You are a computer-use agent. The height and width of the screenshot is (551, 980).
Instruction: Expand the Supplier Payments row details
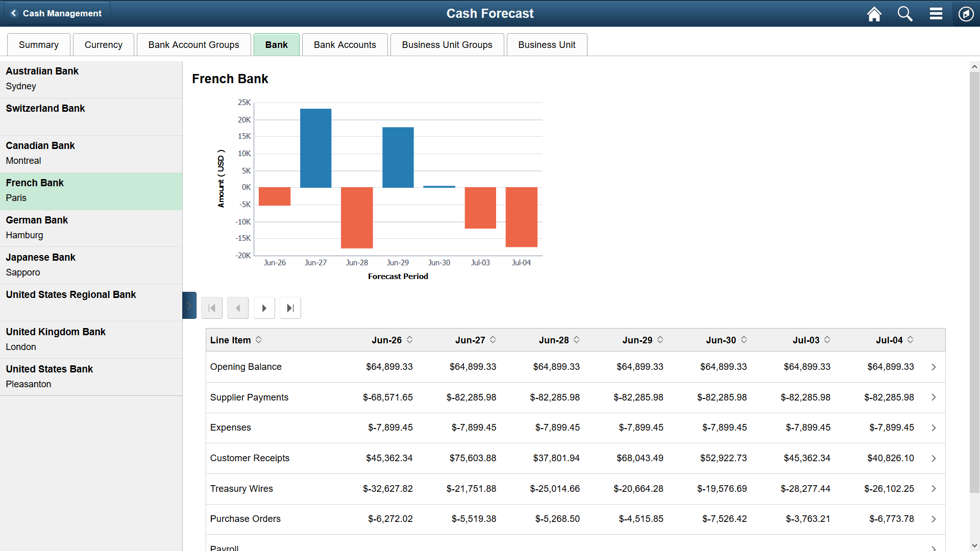click(x=934, y=397)
